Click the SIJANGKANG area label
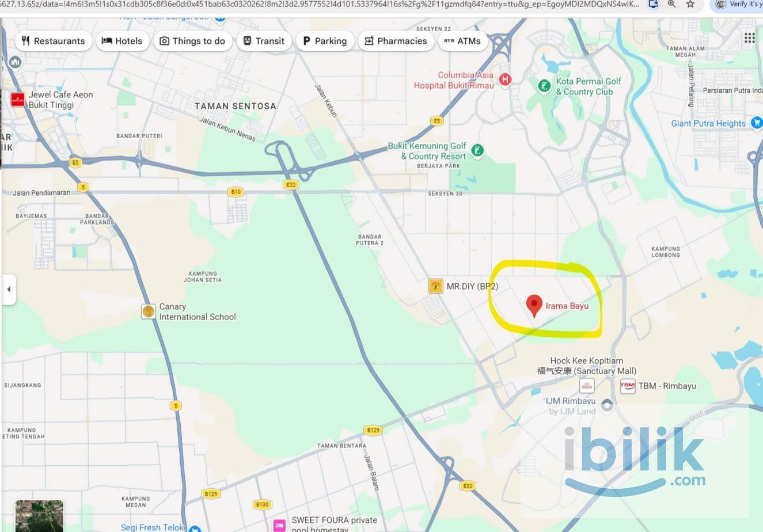Screen dimensions: 763x532 coord(22,385)
